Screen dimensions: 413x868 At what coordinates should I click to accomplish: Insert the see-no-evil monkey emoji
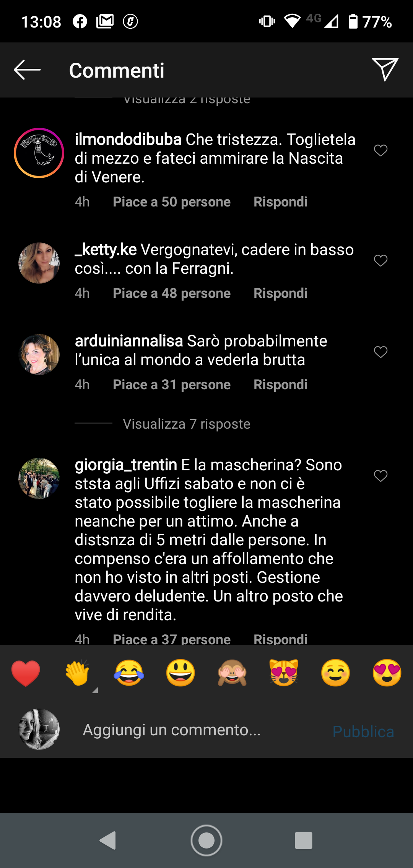(x=232, y=673)
